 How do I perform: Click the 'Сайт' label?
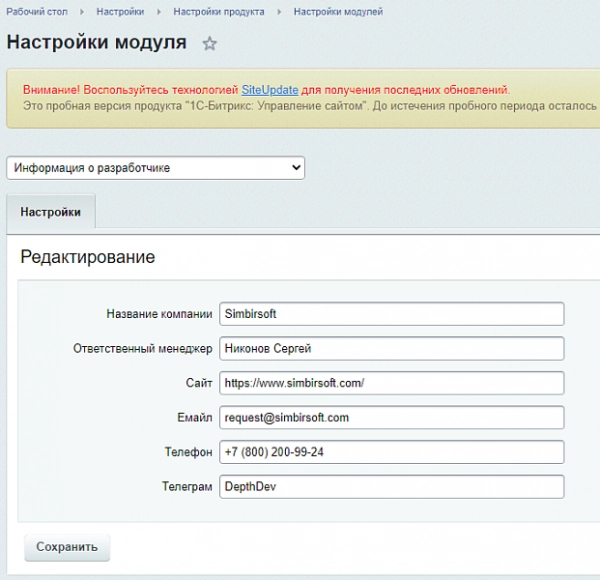(x=199, y=383)
